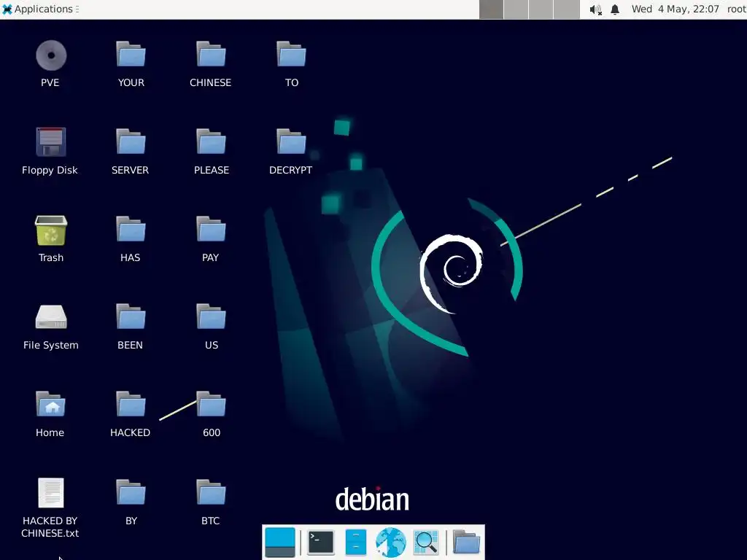Switch to the third workspace
The height and width of the screenshot is (560, 747).
[x=541, y=9]
